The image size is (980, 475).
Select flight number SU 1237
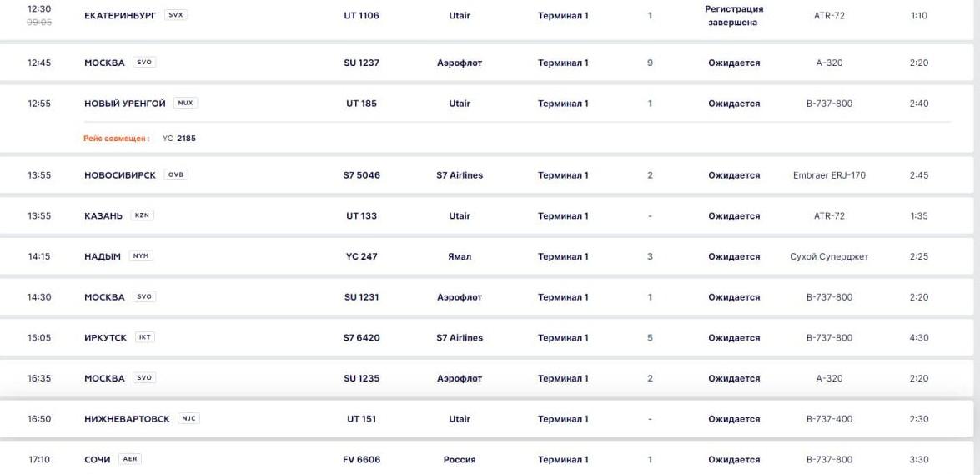click(x=361, y=63)
